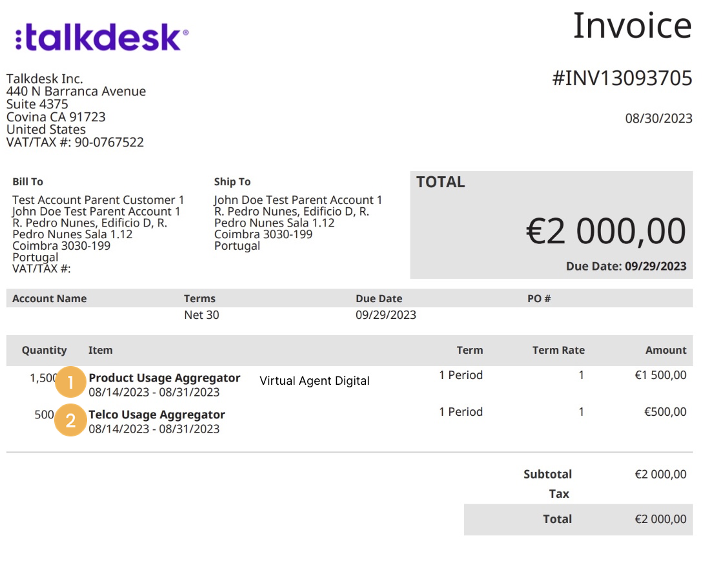Click Telco Usage Aggregator item name

click(x=156, y=415)
